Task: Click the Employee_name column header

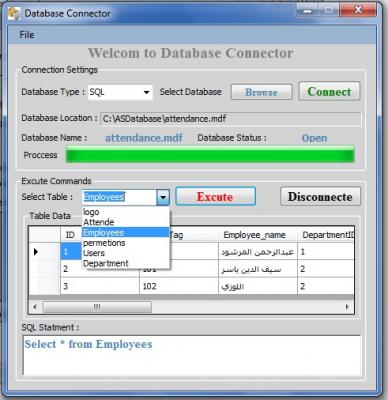Action: tap(258, 235)
